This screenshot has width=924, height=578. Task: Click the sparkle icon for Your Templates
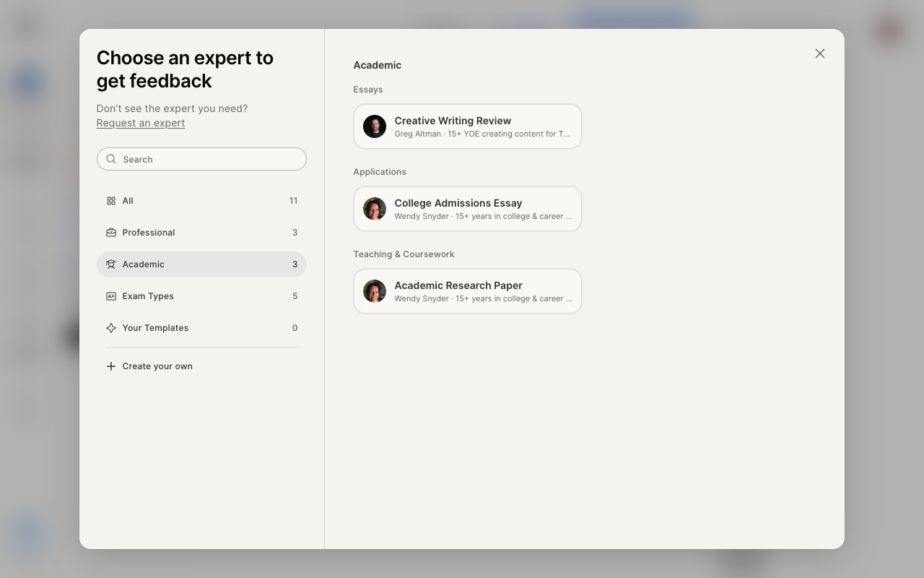111,328
